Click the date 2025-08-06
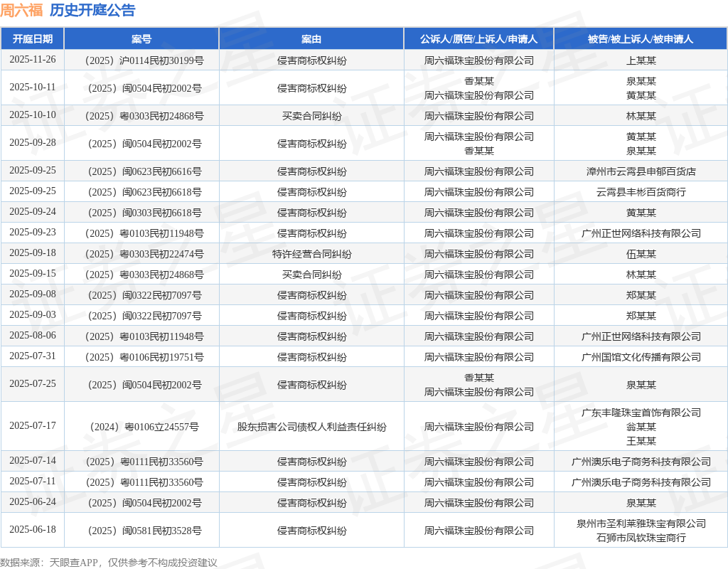 click(x=33, y=336)
